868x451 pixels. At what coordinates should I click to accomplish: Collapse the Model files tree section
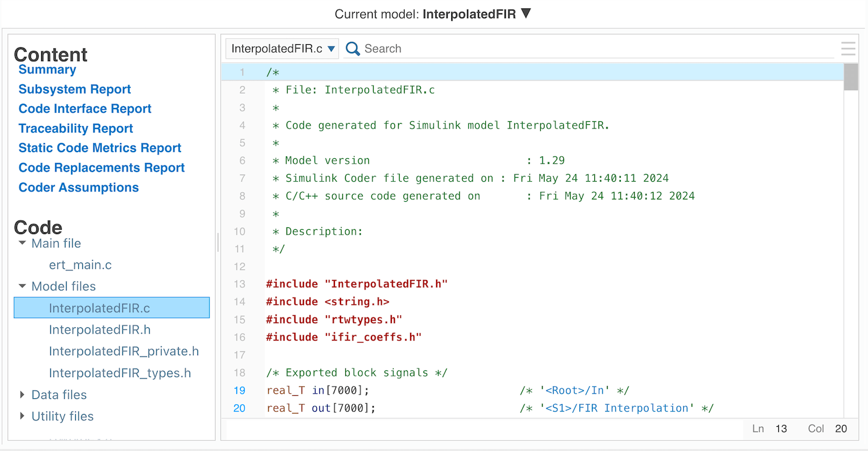point(22,286)
